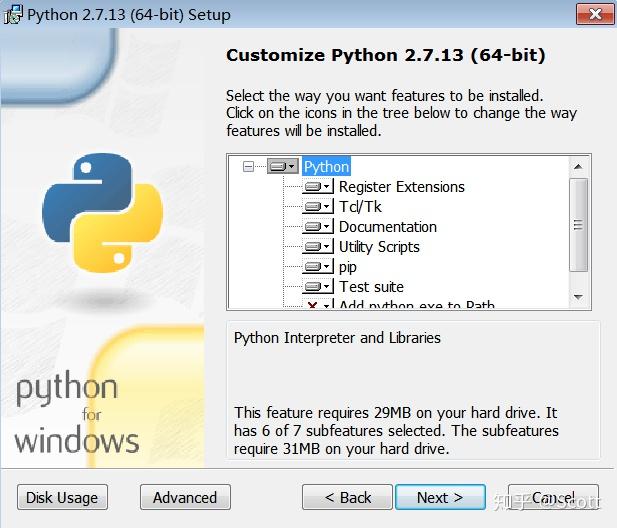The width and height of the screenshot is (617, 528).
Task: Collapse the Python feature tree node
Action: 248,167
